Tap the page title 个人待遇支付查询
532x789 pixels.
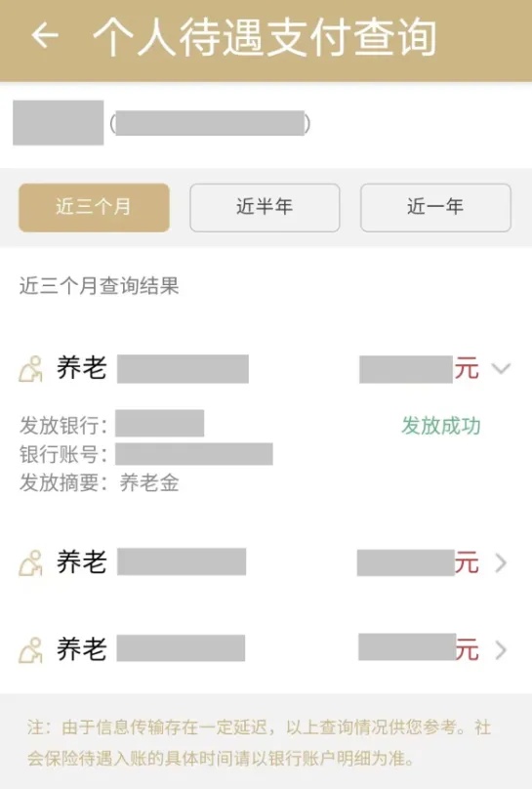pos(265,37)
